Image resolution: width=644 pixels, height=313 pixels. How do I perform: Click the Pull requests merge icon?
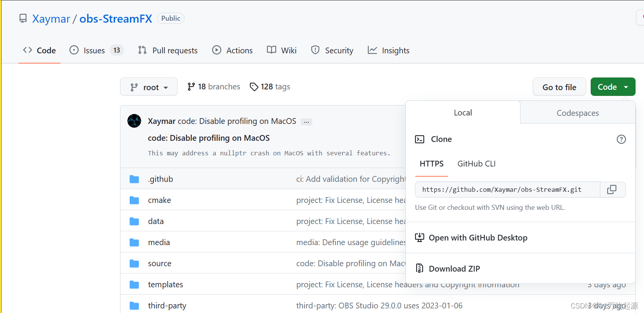[142, 50]
